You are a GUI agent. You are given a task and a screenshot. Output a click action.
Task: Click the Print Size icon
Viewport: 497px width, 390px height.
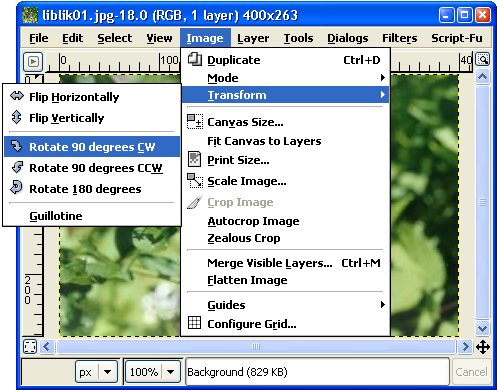[x=194, y=159]
